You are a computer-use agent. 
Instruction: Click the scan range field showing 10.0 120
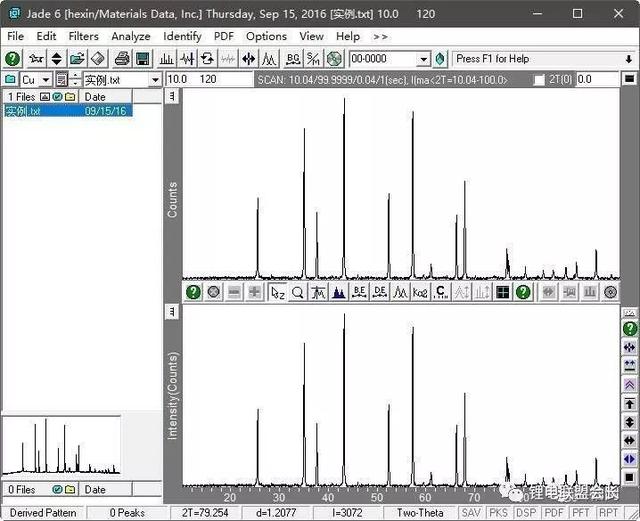pyautogui.click(x=209, y=79)
